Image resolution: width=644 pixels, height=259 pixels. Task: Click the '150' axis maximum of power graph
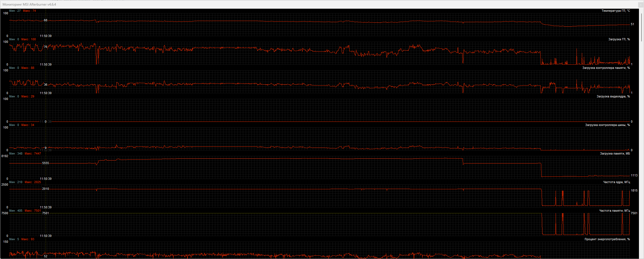(x=6, y=242)
